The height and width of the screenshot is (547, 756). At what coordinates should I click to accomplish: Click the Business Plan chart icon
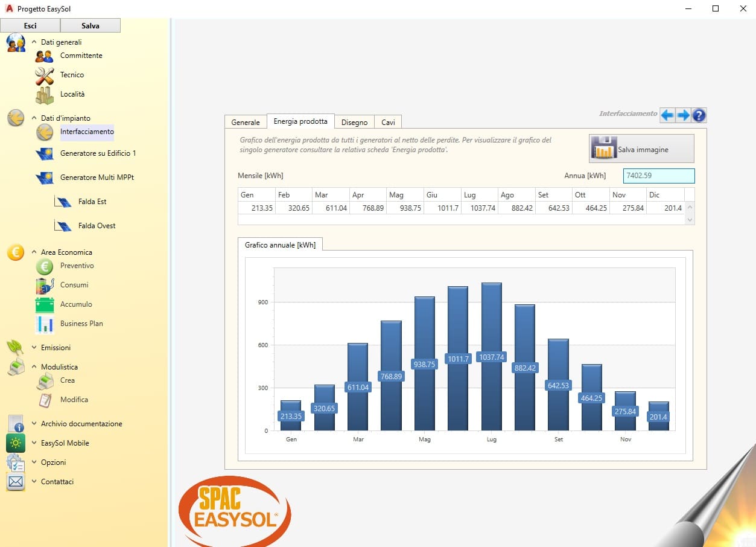[45, 324]
